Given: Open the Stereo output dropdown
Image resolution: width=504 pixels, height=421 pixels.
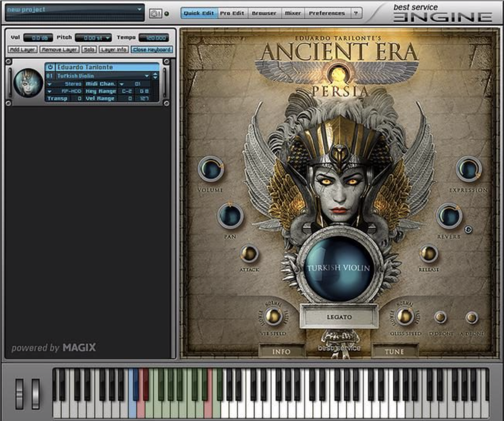Looking at the screenshot, I should tap(50, 84).
